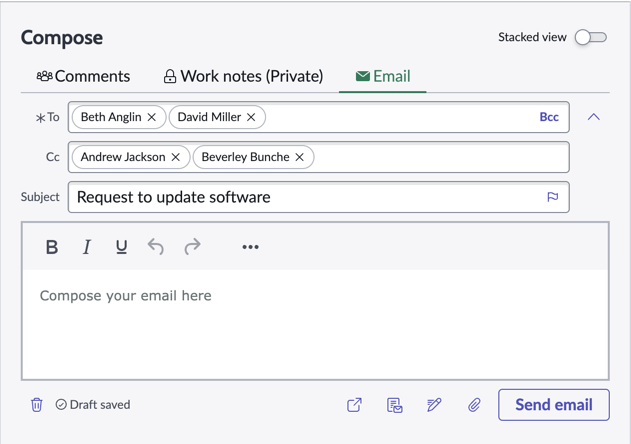Select the Email tab
Viewport: 631px width, 444px height.
point(383,76)
